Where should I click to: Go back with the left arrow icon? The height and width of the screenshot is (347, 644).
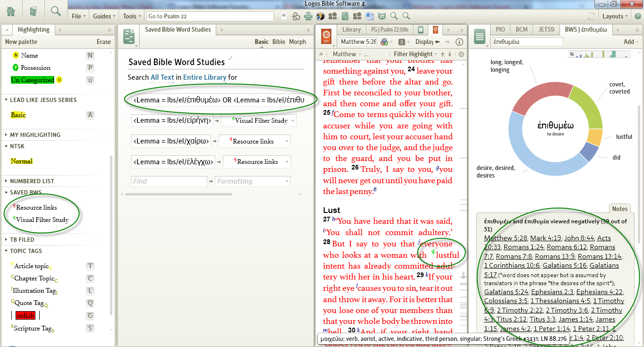tap(438, 42)
